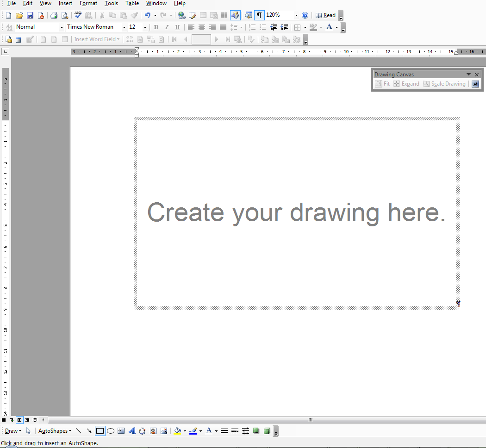Expand the Draw menu
The height and width of the screenshot is (448, 486).
click(x=13, y=431)
